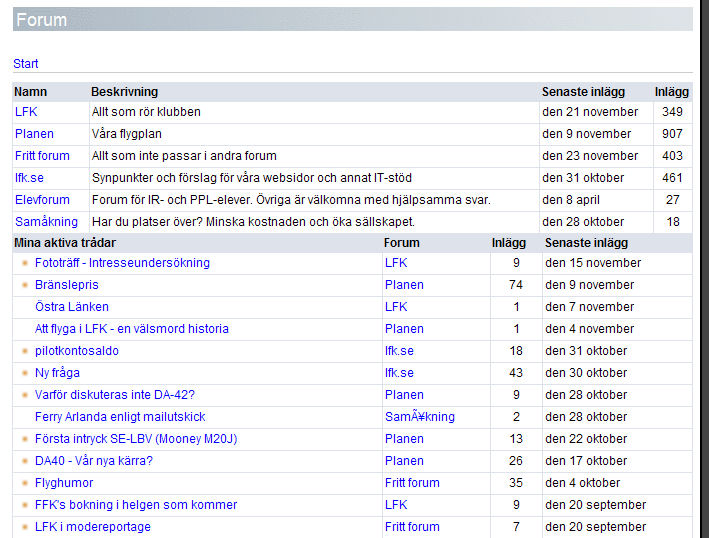Screen dimensions: 709x538
Task: Click LFK forum link in Fototräff row
Action: point(396,263)
